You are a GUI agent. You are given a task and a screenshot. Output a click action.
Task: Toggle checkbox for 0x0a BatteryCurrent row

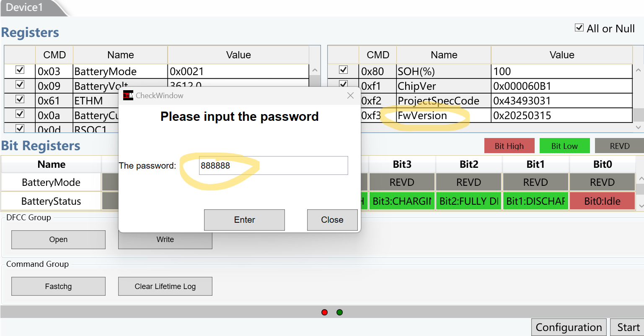pyautogui.click(x=20, y=114)
